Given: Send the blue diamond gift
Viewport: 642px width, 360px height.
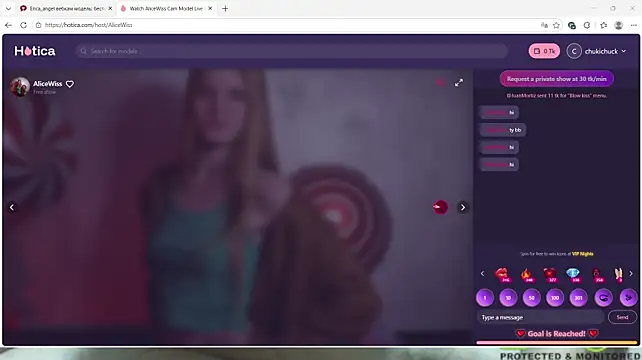Looking at the screenshot, I should (x=573, y=274).
